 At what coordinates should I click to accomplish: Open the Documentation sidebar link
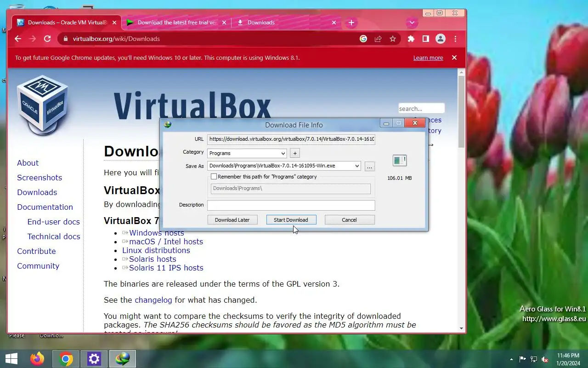[45, 207]
